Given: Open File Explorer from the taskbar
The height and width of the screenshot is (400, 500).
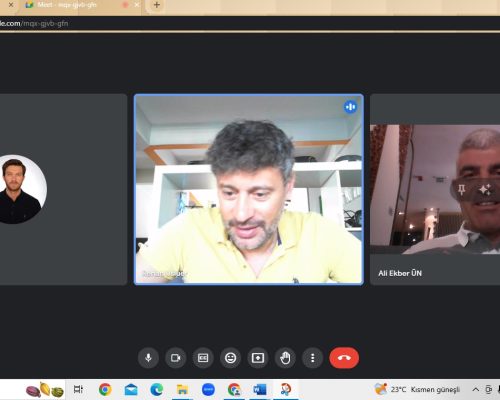Looking at the screenshot, I should tap(182, 389).
